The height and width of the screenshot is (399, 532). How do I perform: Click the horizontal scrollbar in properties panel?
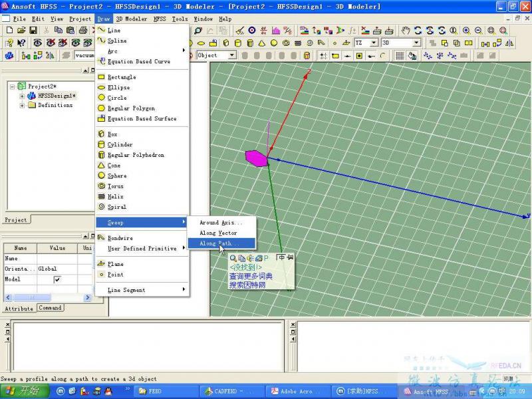pyautogui.click(x=48, y=297)
